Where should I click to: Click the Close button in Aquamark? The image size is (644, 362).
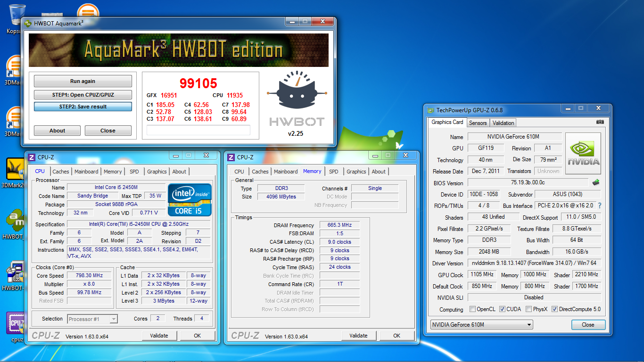click(x=108, y=131)
